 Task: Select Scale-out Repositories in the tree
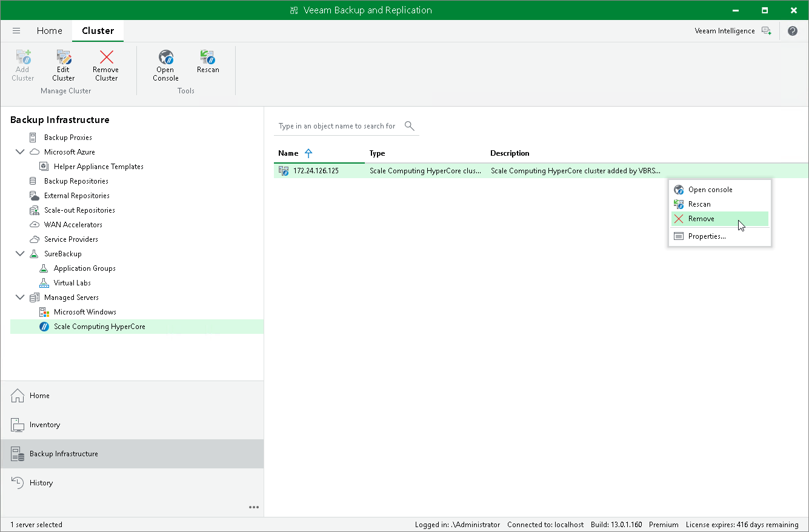[x=79, y=210]
